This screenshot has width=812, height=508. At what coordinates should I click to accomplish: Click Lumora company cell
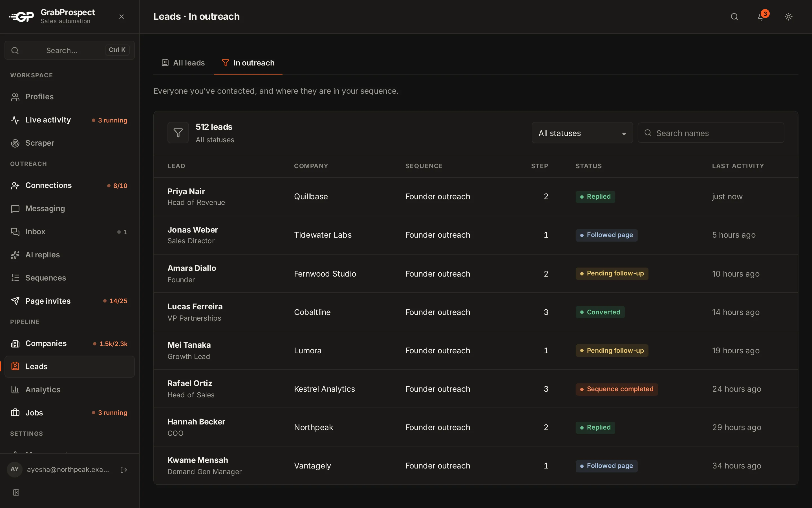(x=308, y=351)
